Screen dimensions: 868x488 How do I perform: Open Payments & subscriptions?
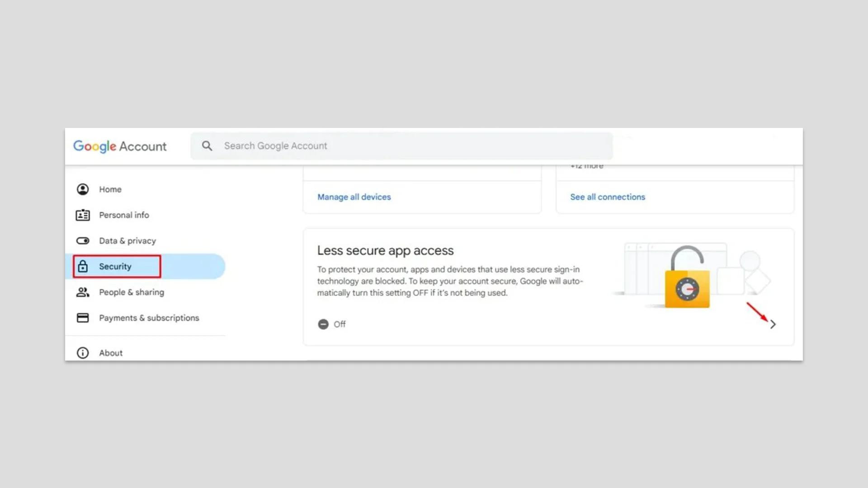[149, 318]
